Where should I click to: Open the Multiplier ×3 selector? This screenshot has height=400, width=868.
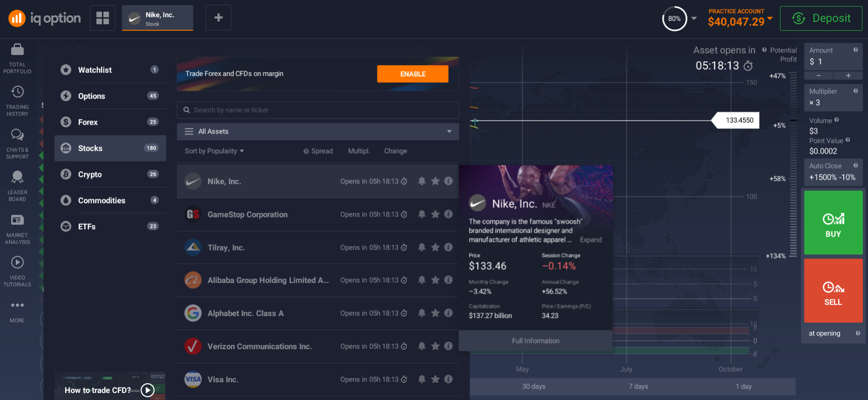[x=833, y=97]
